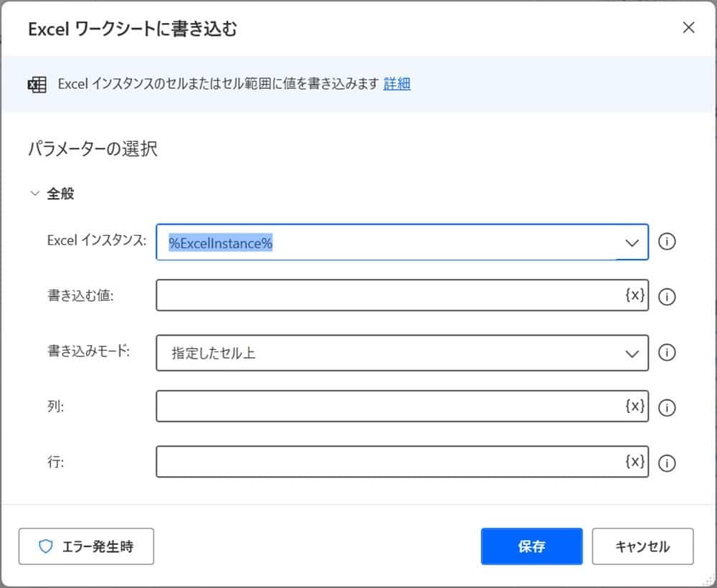This screenshot has width=717, height=588.
Task: Open the 書き込みモード dropdown
Action: coord(632,353)
